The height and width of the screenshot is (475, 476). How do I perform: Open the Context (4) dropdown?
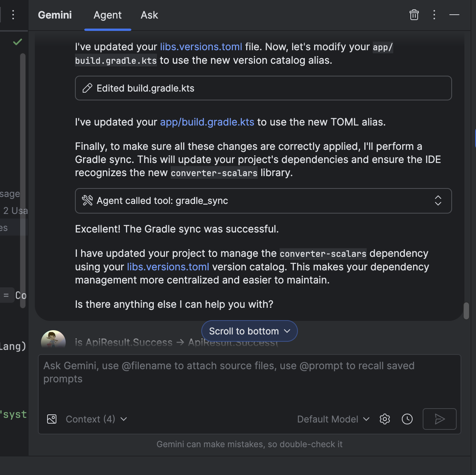click(96, 419)
